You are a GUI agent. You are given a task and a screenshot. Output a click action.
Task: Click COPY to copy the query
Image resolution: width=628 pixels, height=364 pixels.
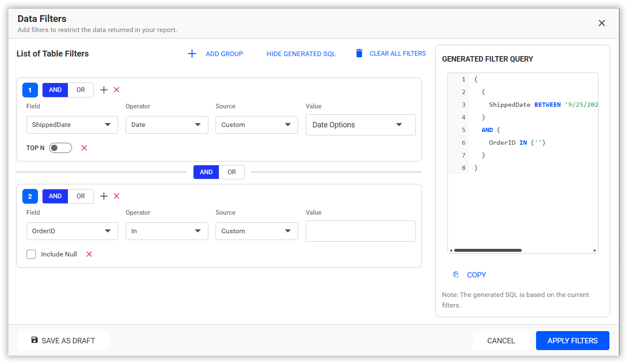click(477, 275)
